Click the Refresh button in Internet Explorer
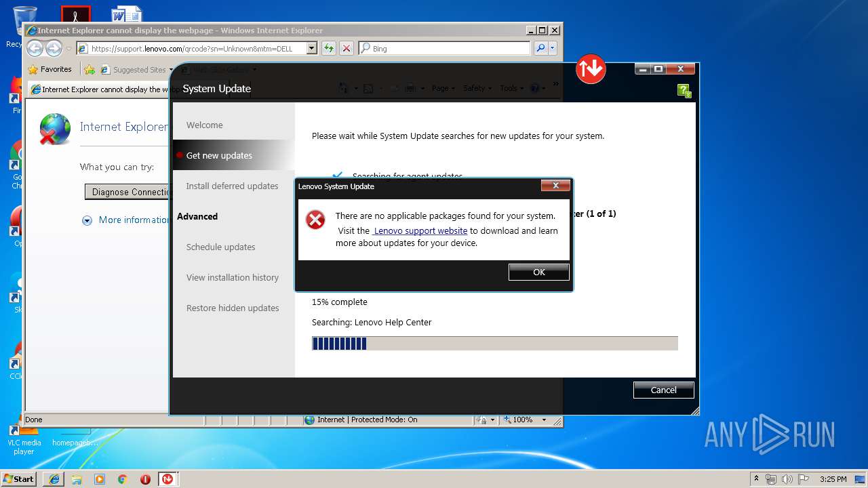This screenshot has height=488, width=868. (328, 48)
